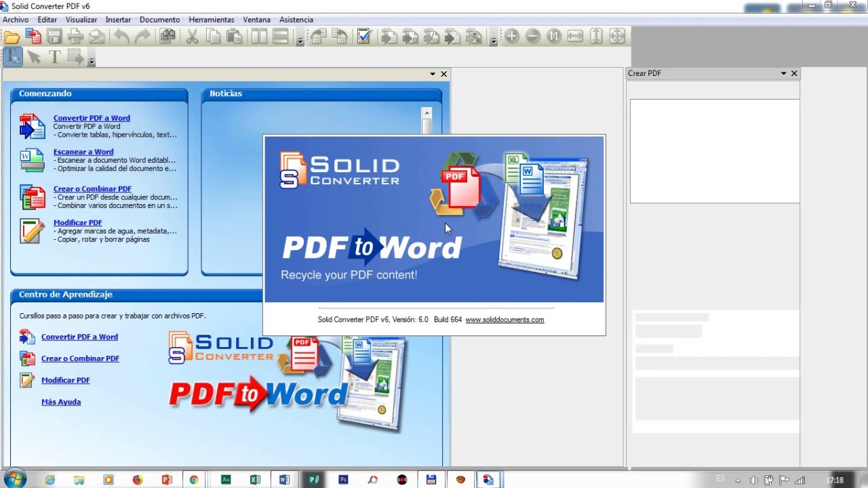Open the Visualizar menu
Image resolution: width=868 pixels, height=488 pixels.
coord(81,20)
